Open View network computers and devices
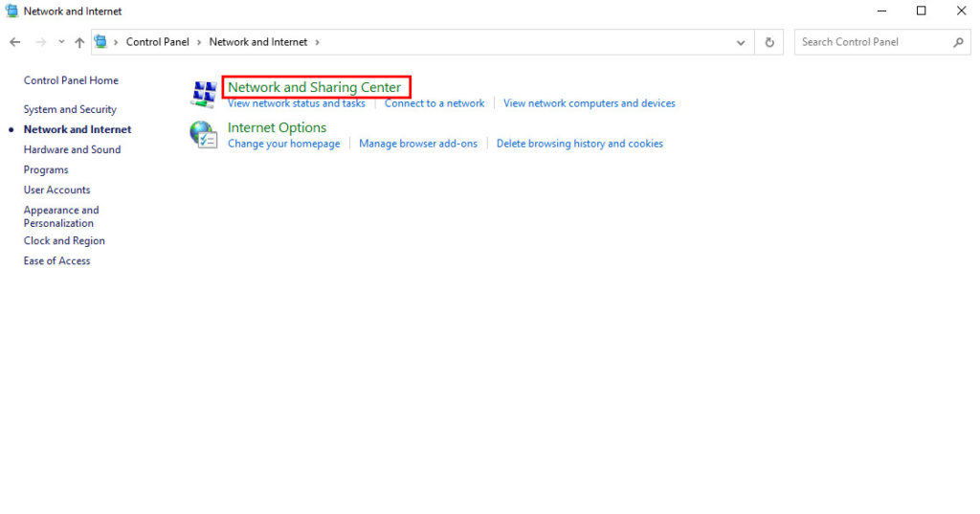This screenshot has width=980, height=514. [x=590, y=103]
